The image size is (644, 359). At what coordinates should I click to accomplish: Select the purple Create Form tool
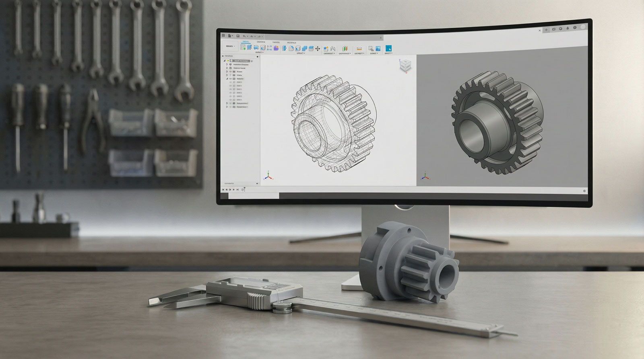tap(276, 48)
